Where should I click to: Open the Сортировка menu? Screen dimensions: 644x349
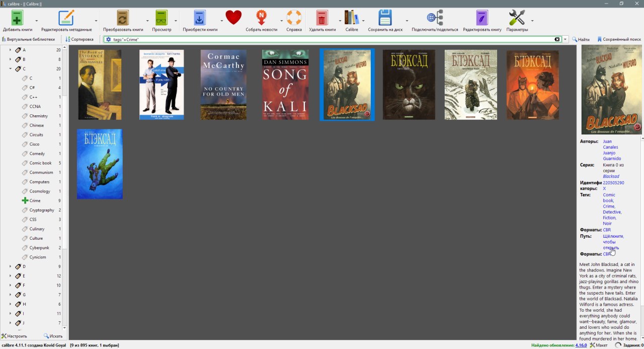[x=79, y=39]
